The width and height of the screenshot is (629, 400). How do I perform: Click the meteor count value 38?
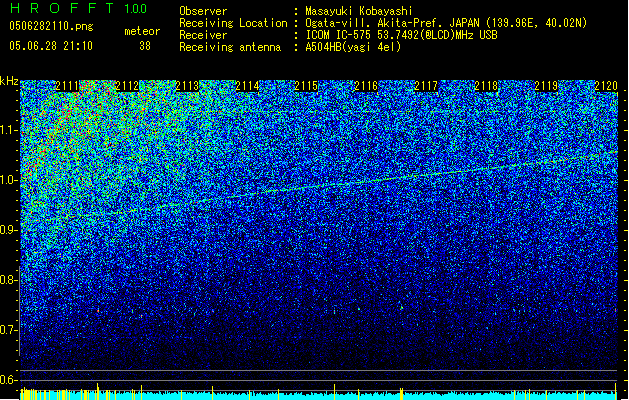click(145, 46)
